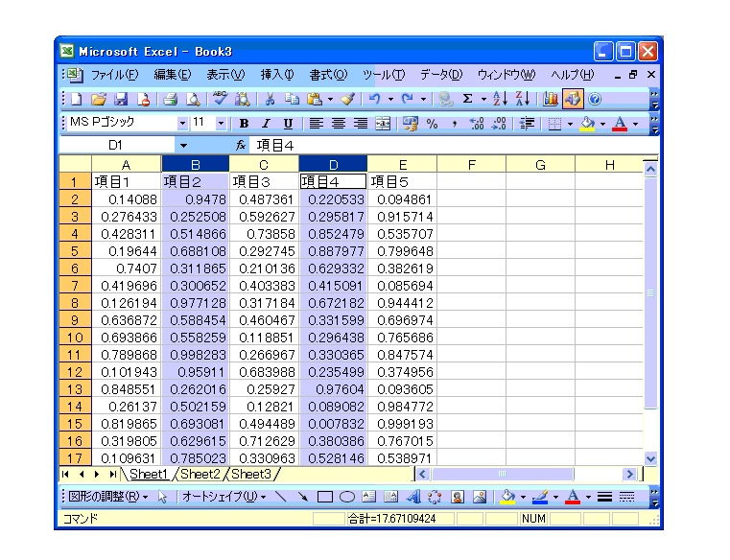Open the AutoSum functions dropdown arrow

[483, 99]
